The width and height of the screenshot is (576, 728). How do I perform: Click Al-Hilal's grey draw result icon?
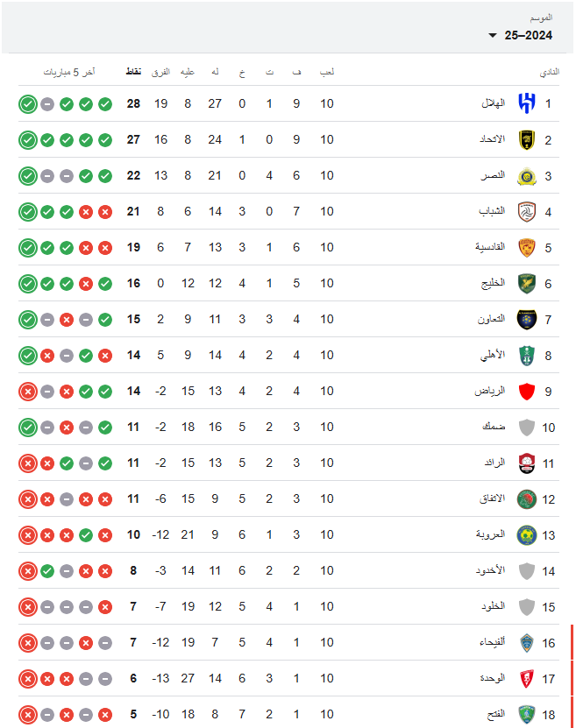47,104
